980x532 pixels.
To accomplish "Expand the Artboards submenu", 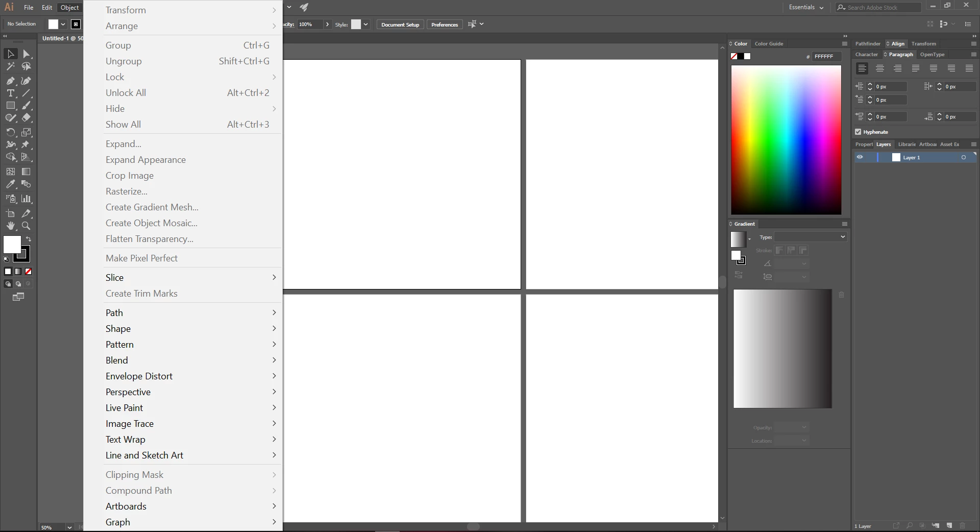I will coord(190,506).
